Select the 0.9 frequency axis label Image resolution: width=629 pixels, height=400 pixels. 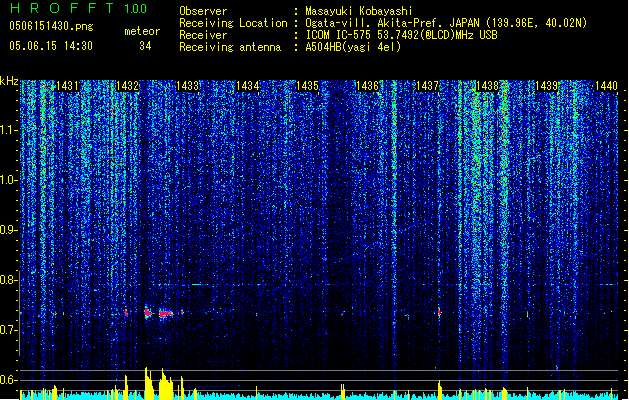pos(9,230)
